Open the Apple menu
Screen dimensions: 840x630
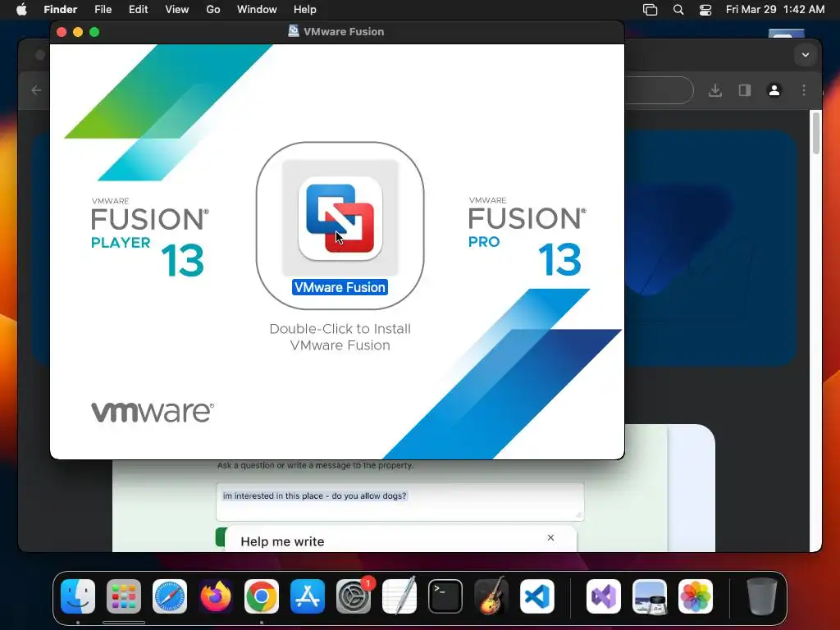[x=21, y=10]
